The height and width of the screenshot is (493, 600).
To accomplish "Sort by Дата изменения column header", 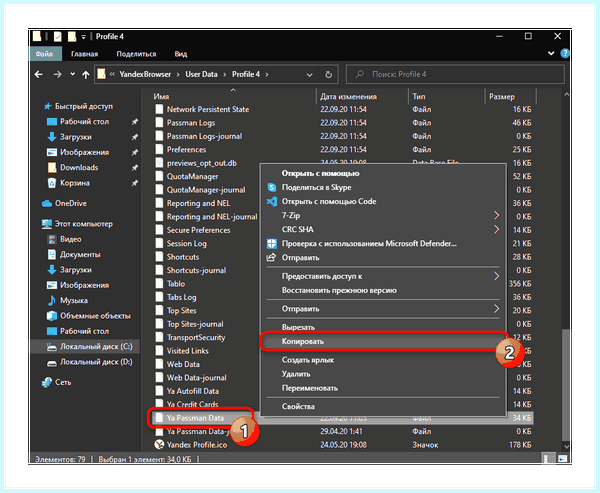I will point(348,96).
